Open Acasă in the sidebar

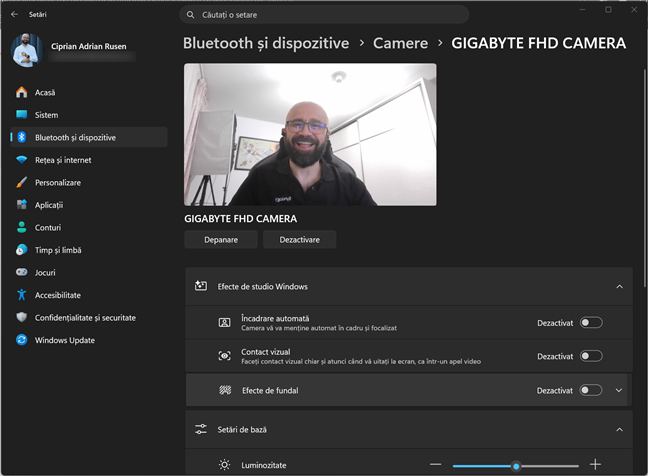[89, 92]
